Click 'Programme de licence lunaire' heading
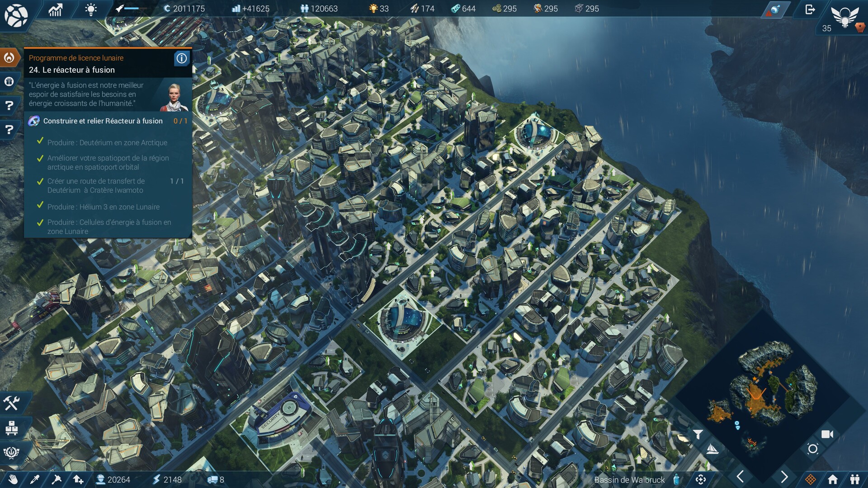This screenshot has width=868, height=488. click(x=76, y=58)
